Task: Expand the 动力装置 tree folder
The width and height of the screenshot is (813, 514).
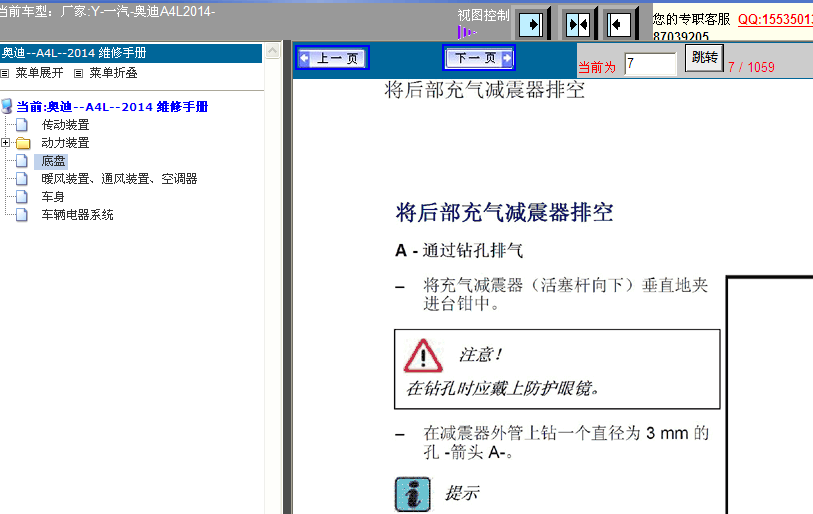Action: [5, 143]
